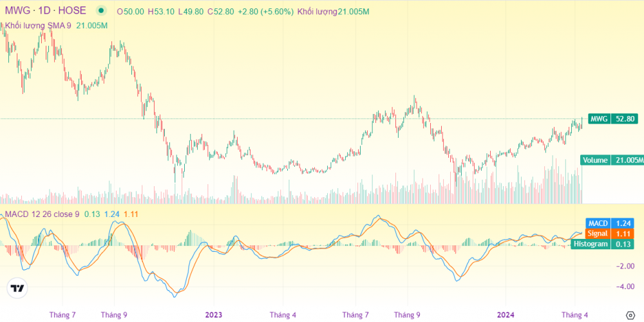This screenshot has width=644, height=322.
Task: Click the Volume 21.005M axis label
Action: point(612,160)
